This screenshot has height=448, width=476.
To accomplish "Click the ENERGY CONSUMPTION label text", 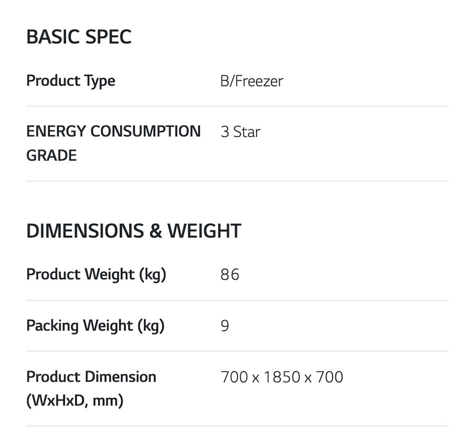I will coord(113,131).
